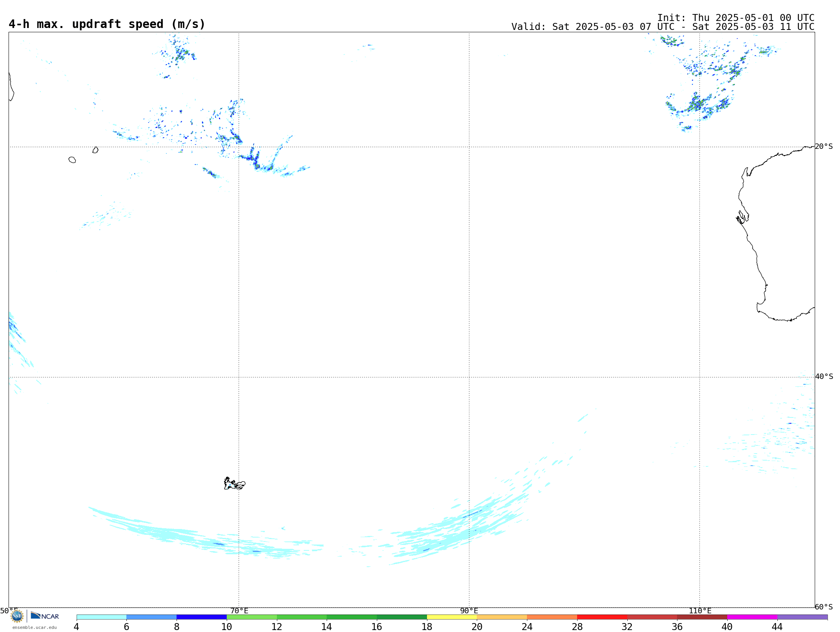
Task: Click the 20°S latitude label
Action: [824, 146]
